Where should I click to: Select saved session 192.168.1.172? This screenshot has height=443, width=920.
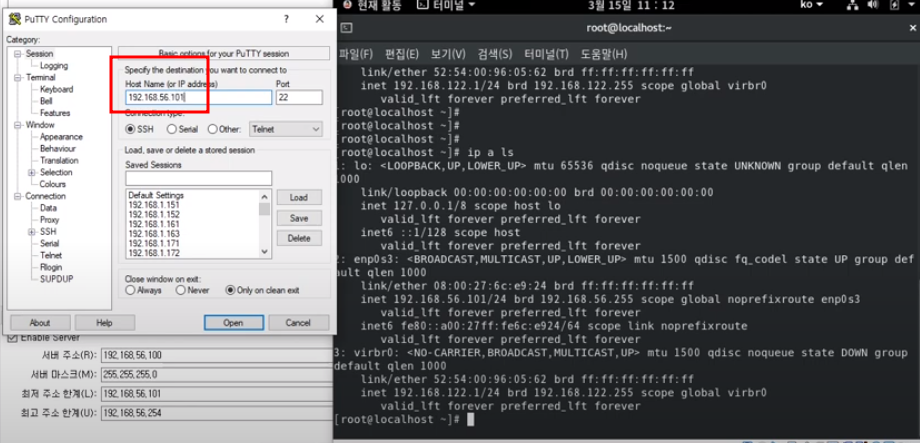pyautogui.click(x=154, y=253)
